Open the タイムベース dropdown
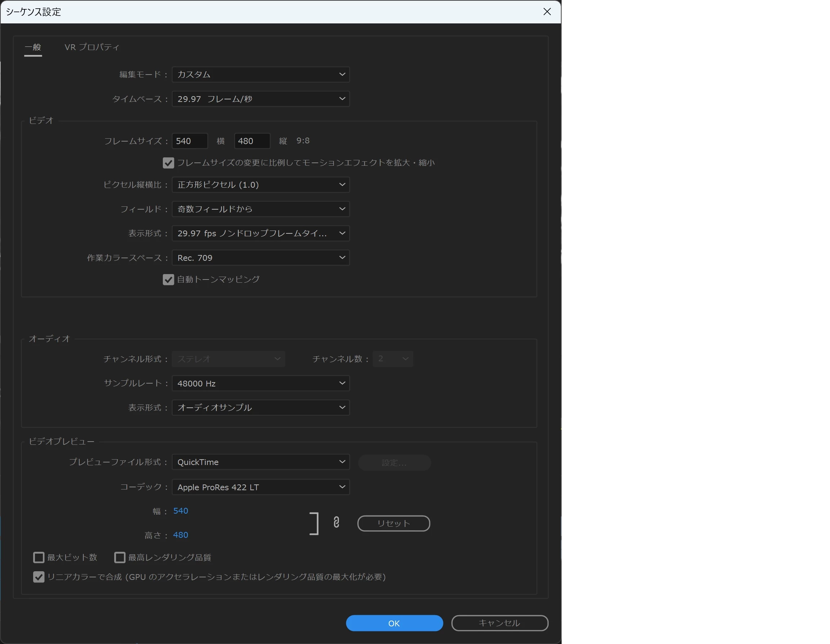 [x=261, y=99]
